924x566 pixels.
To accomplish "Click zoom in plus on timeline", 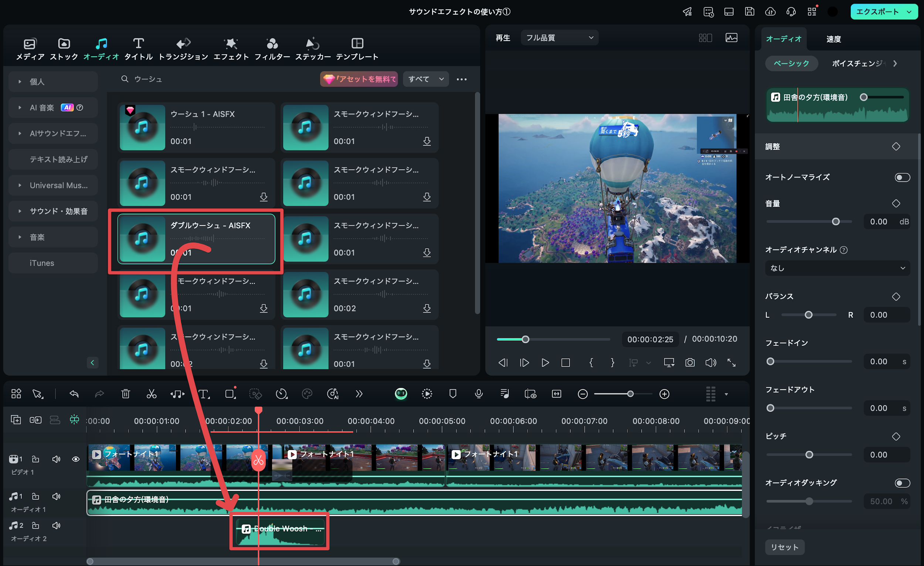I will pos(665,394).
